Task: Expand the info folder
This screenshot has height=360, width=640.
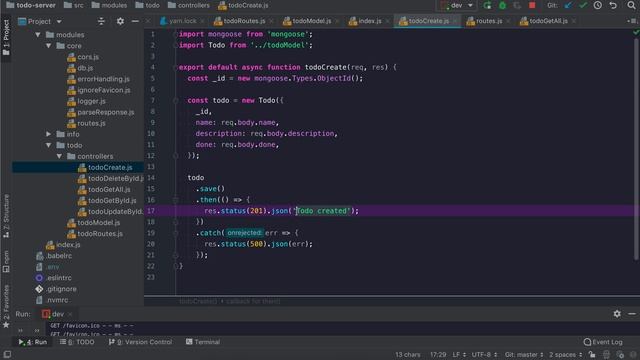Action: click(x=49, y=134)
